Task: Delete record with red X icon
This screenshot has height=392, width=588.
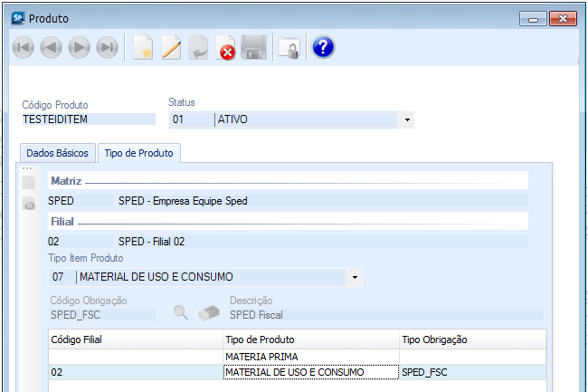Action: coord(226,48)
